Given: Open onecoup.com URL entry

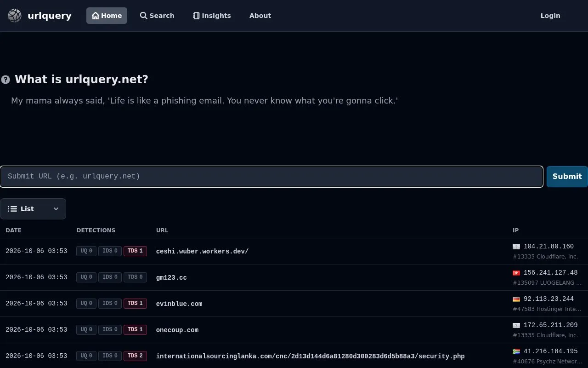Looking at the screenshot, I should point(177,330).
